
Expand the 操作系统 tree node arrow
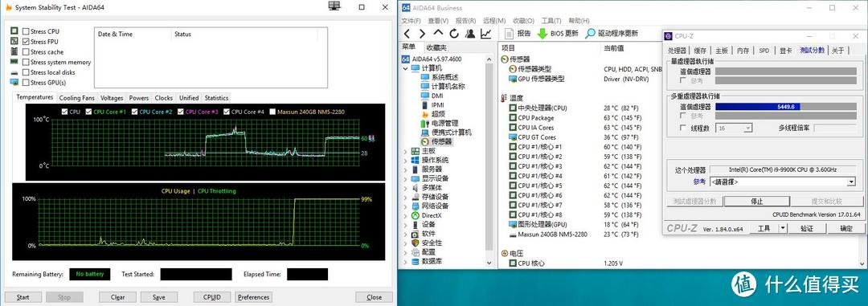pyautogui.click(x=405, y=160)
